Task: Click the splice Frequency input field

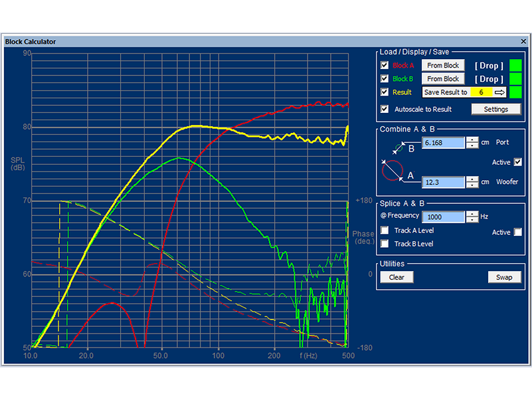Action: coord(443,217)
